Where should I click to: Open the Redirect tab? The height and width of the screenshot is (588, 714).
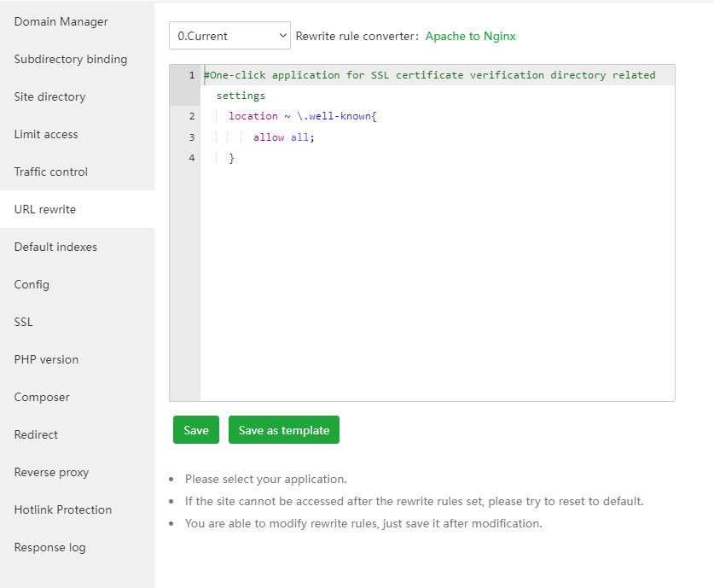click(x=36, y=434)
